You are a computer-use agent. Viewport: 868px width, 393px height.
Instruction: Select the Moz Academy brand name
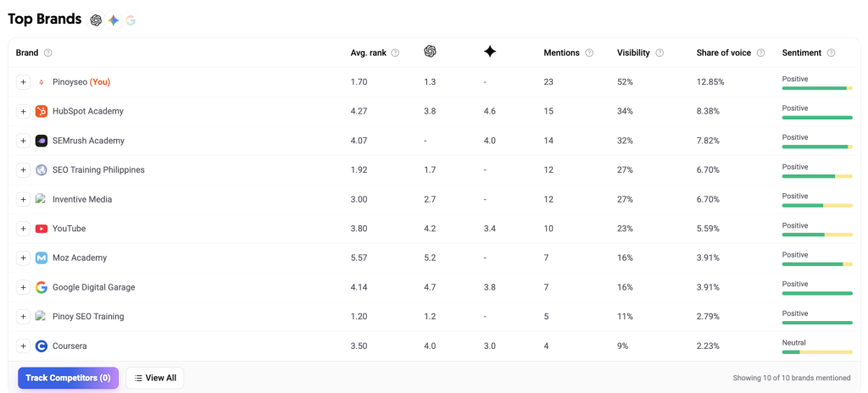click(80, 258)
